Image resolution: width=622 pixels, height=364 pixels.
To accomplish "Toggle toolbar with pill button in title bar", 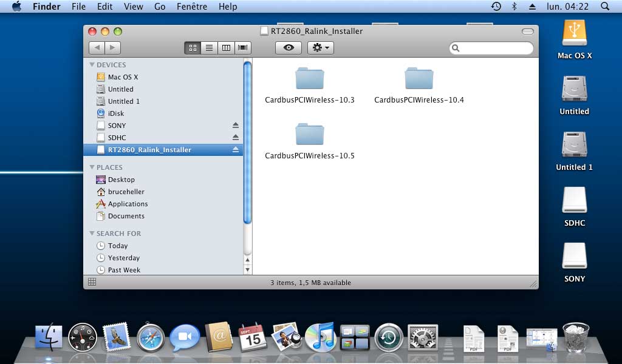I will [528, 32].
